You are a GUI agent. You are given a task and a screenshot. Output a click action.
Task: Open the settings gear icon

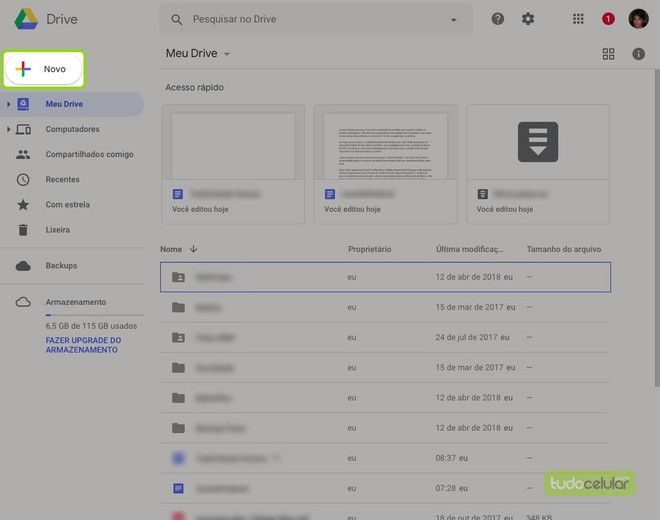pyautogui.click(x=528, y=19)
